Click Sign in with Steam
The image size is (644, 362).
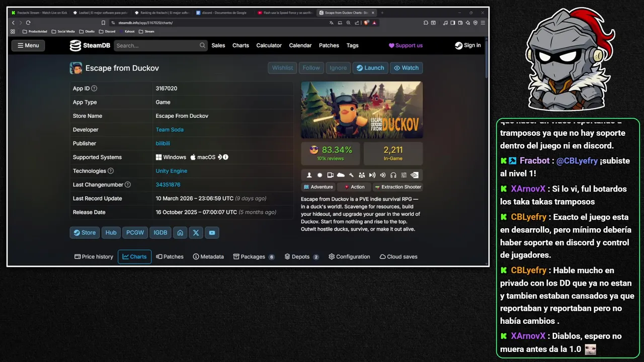[x=468, y=45]
